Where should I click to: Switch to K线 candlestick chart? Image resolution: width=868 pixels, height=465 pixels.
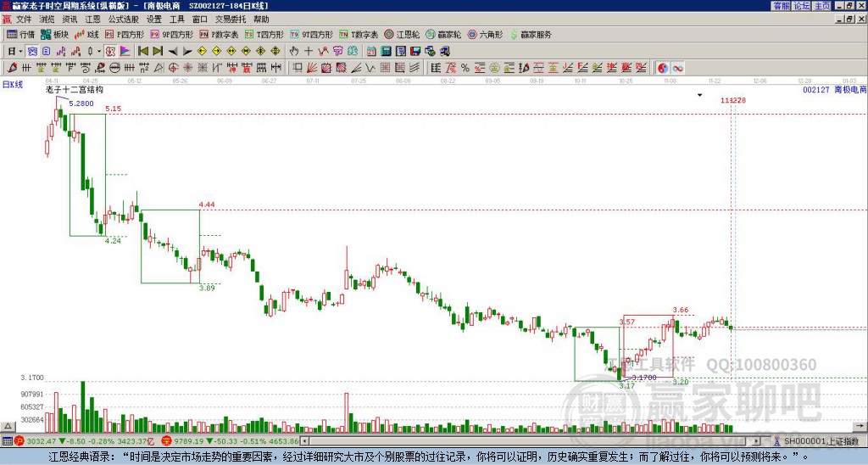click(86, 34)
